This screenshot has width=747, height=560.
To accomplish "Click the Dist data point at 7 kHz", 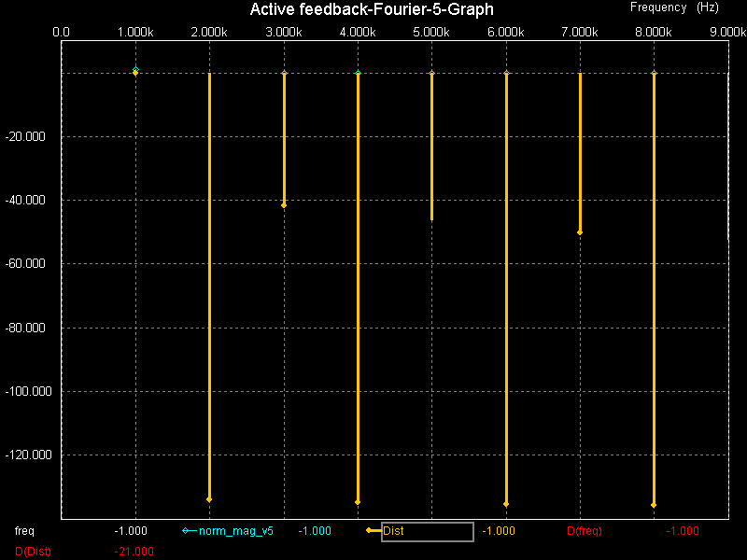I will click(x=580, y=232).
